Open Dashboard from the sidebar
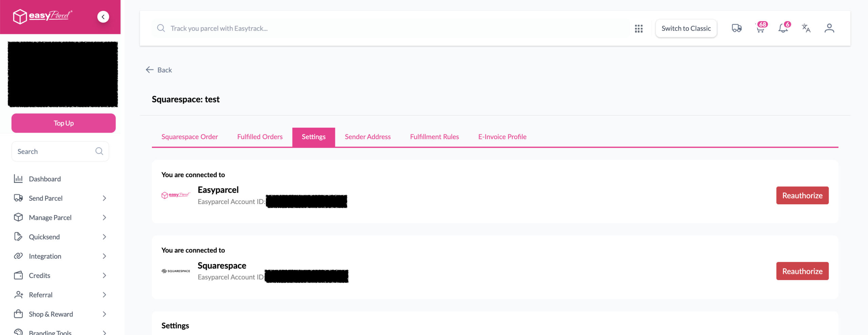Image resolution: width=868 pixels, height=335 pixels. (x=45, y=179)
